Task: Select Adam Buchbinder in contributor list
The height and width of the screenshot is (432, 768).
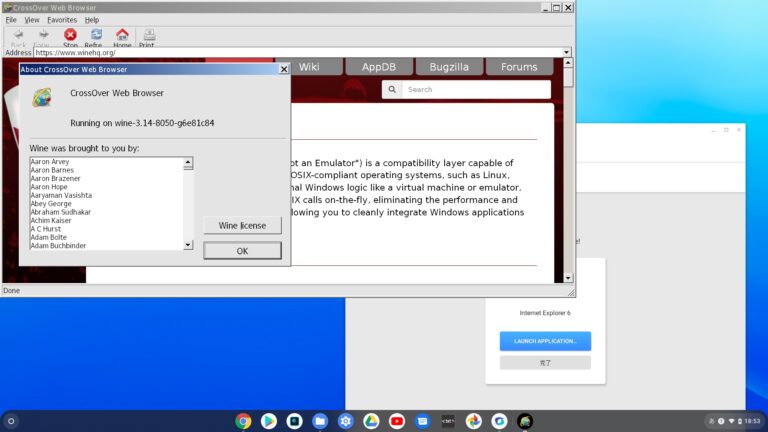Action: [58, 245]
